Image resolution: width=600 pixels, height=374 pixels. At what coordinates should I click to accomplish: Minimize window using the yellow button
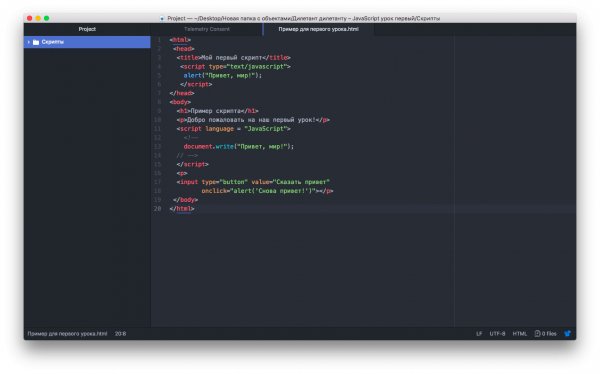pos(38,18)
